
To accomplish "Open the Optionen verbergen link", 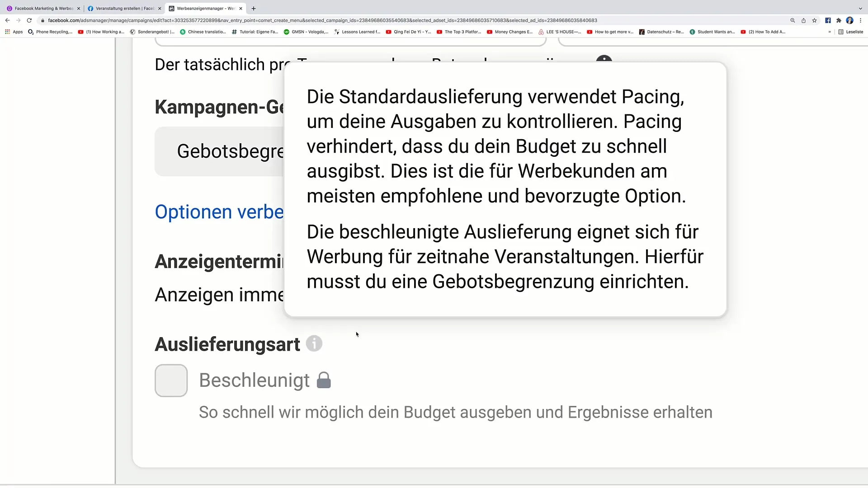I will [x=219, y=212].
